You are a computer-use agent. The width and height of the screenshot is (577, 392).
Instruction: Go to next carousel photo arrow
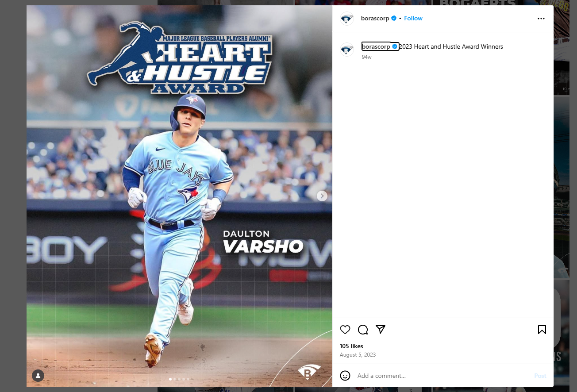322,196
